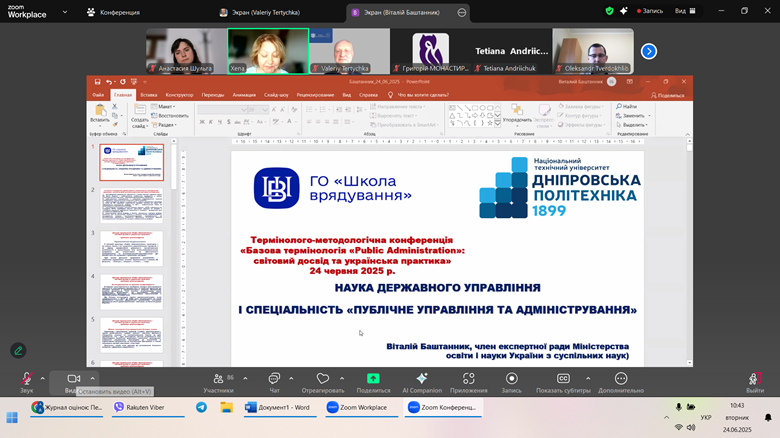The height and width of the screenshot is (438, 780).
Task: Open Rakuten Viber from taskbar
Action: [148, 407]
